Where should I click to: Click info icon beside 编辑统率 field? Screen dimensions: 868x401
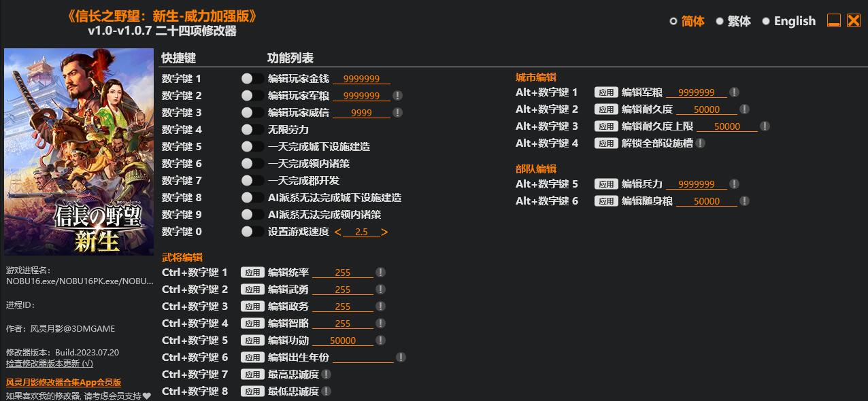click(380, 273)
